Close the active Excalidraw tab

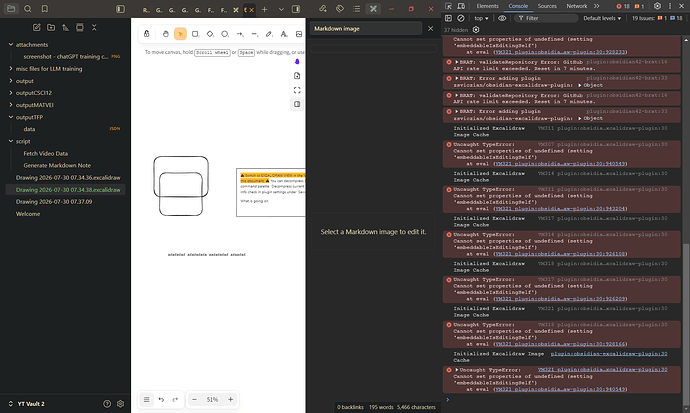252,10
